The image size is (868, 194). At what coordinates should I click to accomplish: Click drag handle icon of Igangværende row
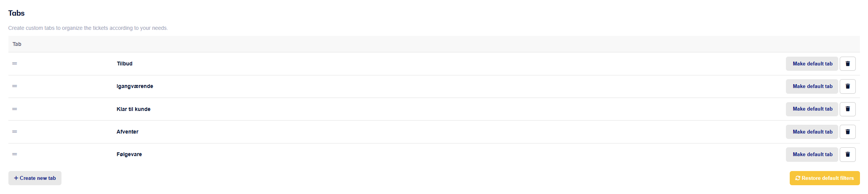15,86
